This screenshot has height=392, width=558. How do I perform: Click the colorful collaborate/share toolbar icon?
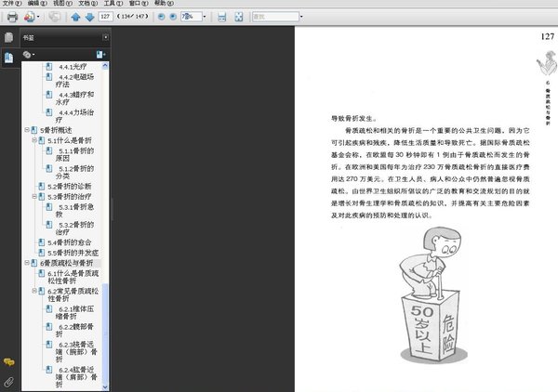[29, 17]
